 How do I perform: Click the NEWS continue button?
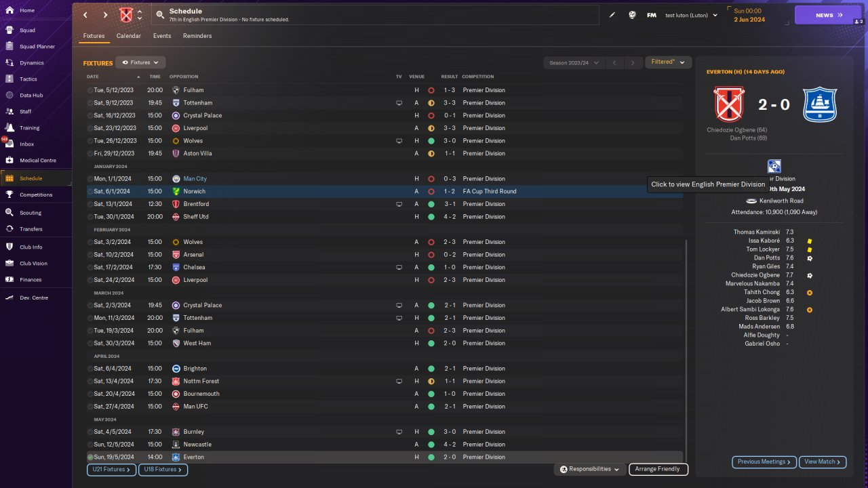(828, 15)
